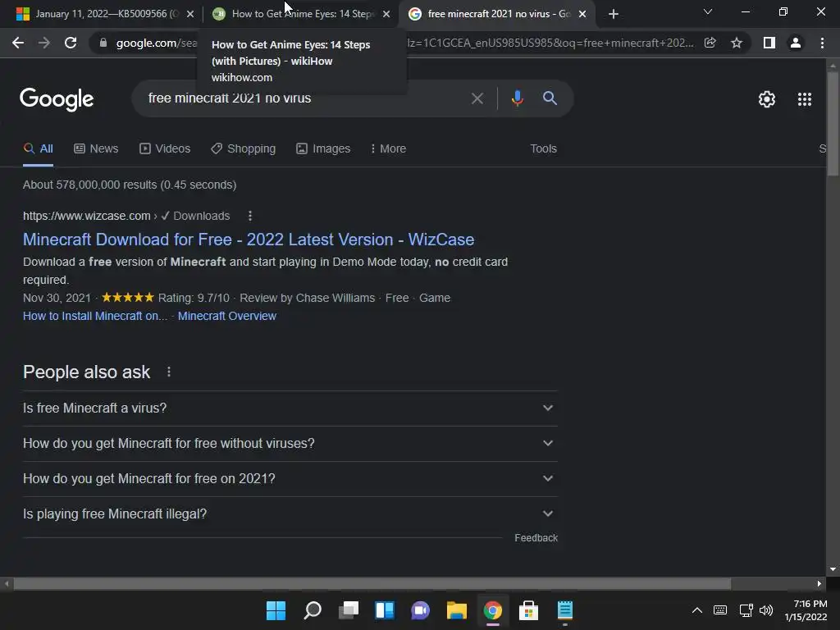Open Google apps grid
The width and height of the screenshot is (840, 630).
(805, 99)
